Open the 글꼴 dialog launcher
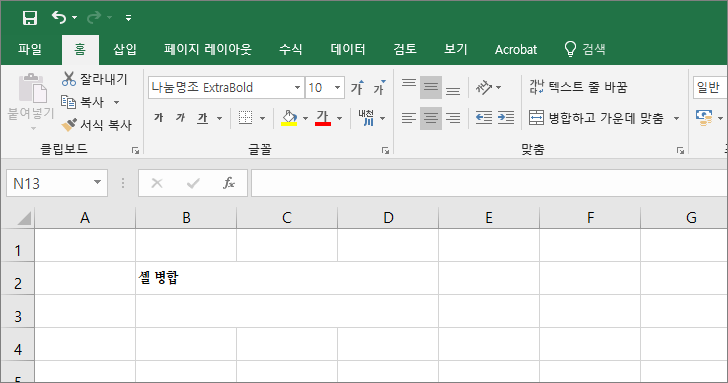The height and width of the screenshot is (383, 728). coord(385,150)
